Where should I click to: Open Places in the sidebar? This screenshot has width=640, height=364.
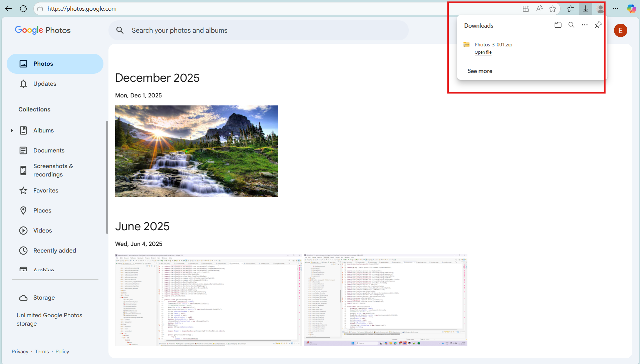pyautogui.click(x=42, y=210)
